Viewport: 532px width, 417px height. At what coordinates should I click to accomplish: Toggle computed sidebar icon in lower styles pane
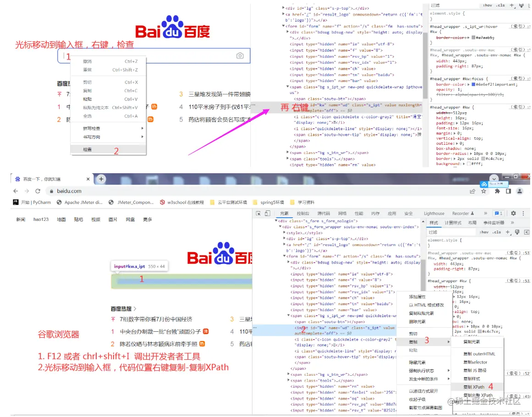click(x=527, y=232)
